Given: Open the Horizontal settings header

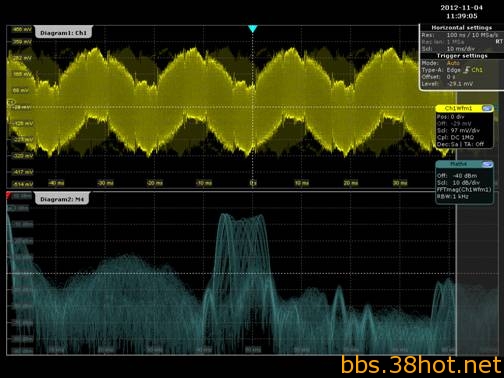Looking at the screenshot, I should (x=462, y=28).
